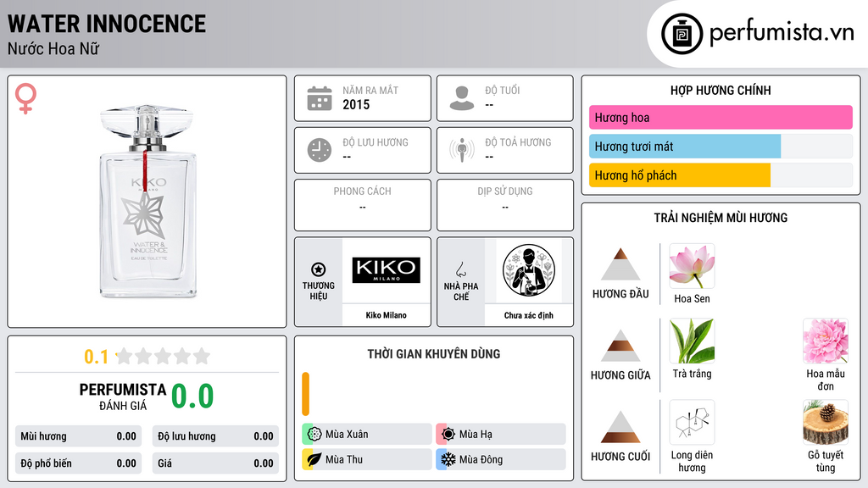Open the Hoa mẫu đơn peony image

pos(826,341)
